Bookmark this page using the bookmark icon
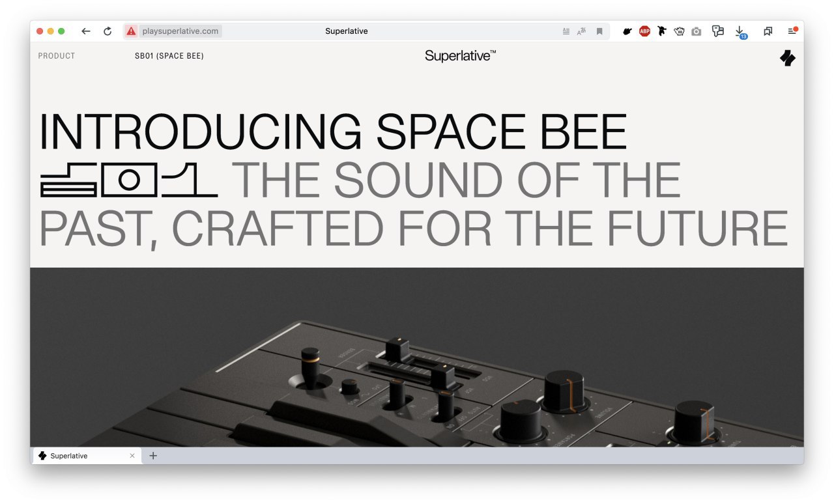The height and width of the screenshot is (504, 834). (x=599, y=31)
